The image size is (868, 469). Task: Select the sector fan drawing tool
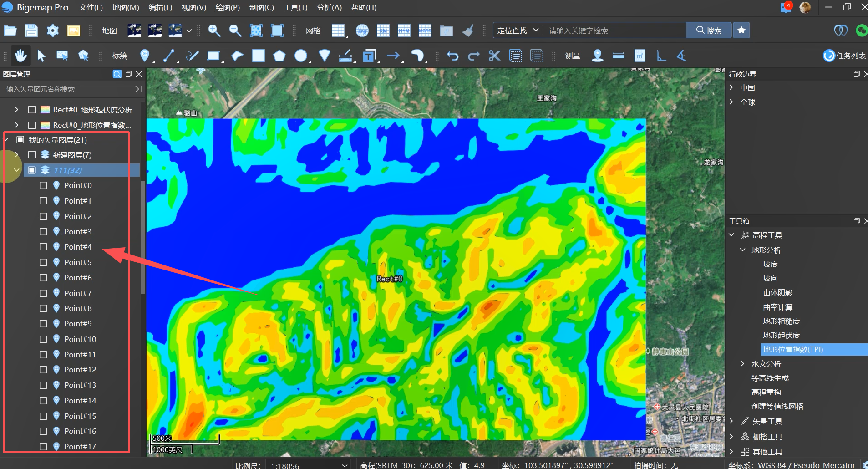tap(325, 56)
